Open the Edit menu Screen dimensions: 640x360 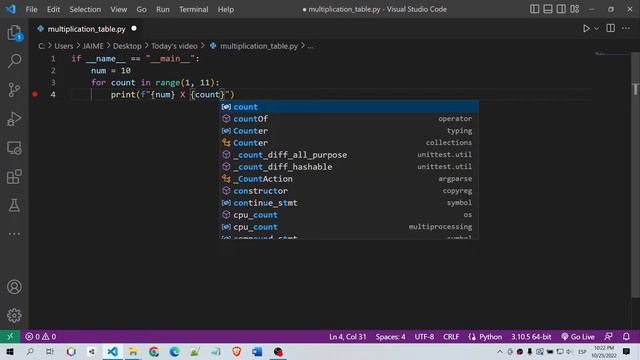[x=53, y=9]
